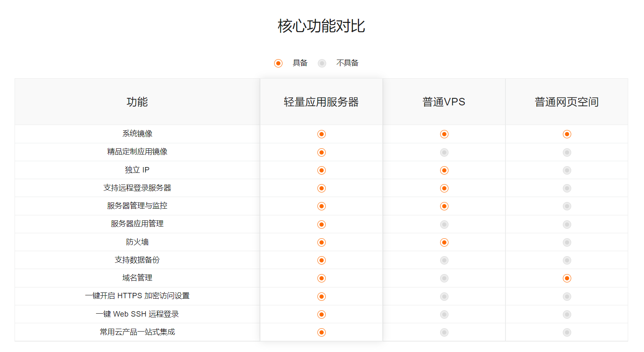
Task: Click 系统镜像 indicator under 普通VPS
Action: click(444, 134)
